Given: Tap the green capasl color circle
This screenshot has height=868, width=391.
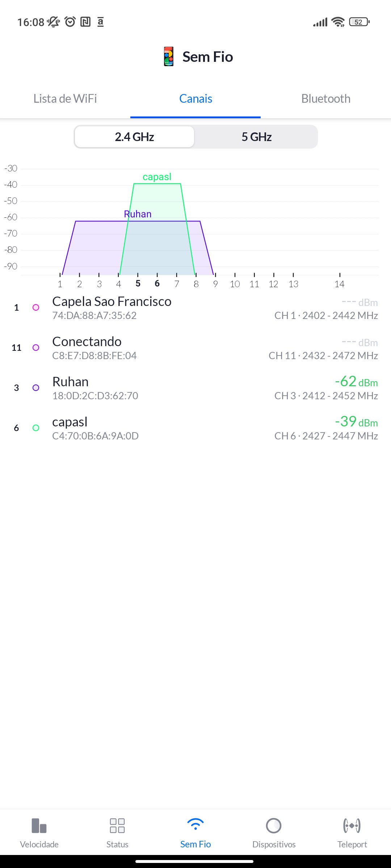Looking at the screenshot, I should (x=36, y=428).
